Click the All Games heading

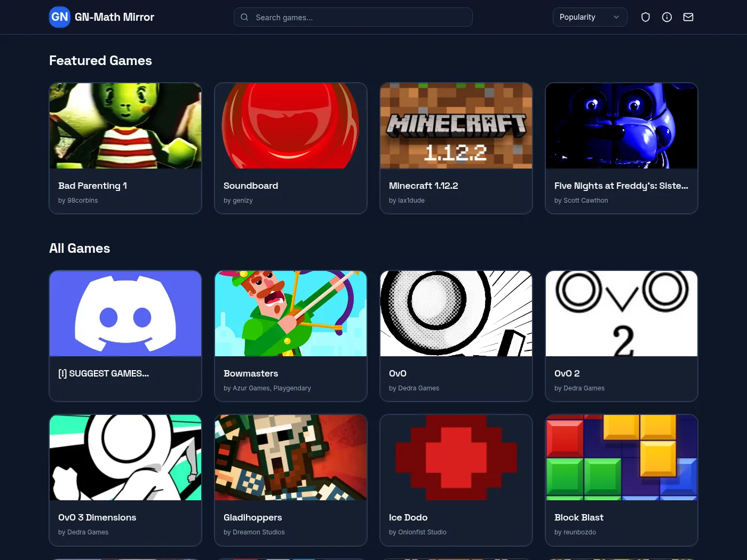pyautogui.click(x=80, y=249)
